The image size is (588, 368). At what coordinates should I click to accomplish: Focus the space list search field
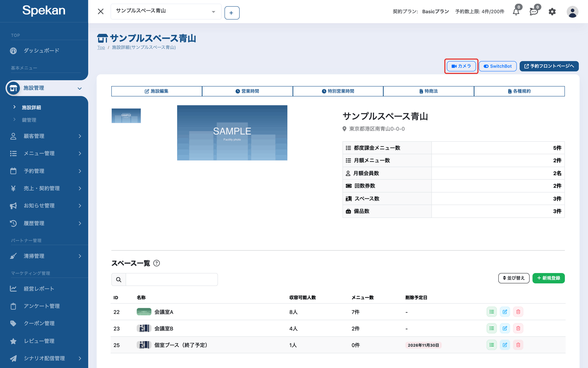click(172, 280)
